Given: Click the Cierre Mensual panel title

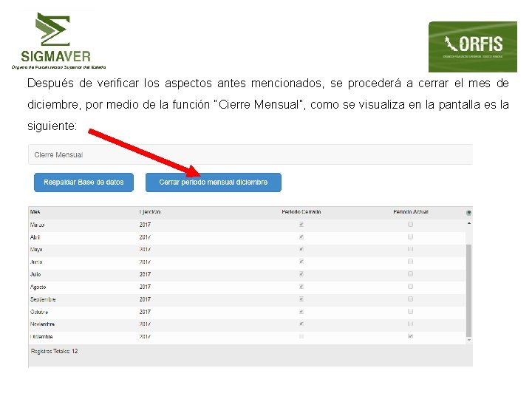Looking at the screenshot, I should [x=58, y=155].
